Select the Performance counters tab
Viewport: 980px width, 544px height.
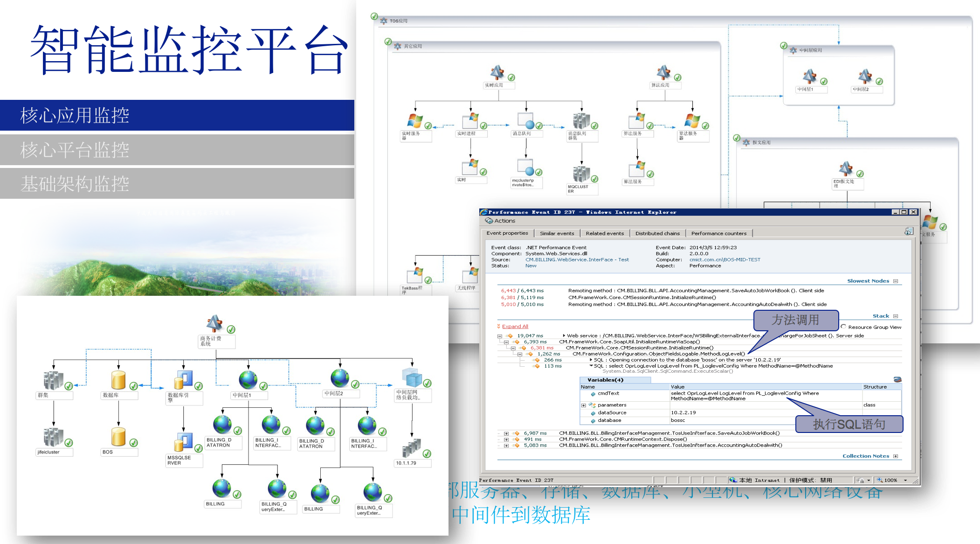tap(718, 233)
